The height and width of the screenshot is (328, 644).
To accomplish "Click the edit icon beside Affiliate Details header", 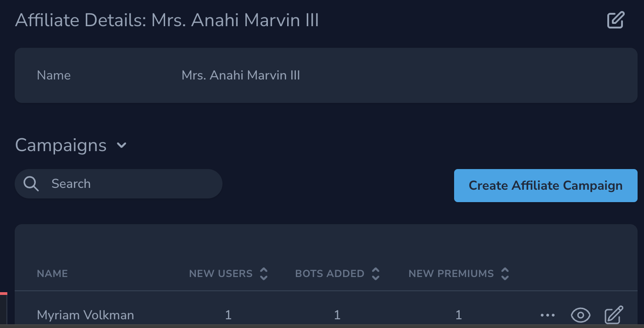I will pos(616,20).
